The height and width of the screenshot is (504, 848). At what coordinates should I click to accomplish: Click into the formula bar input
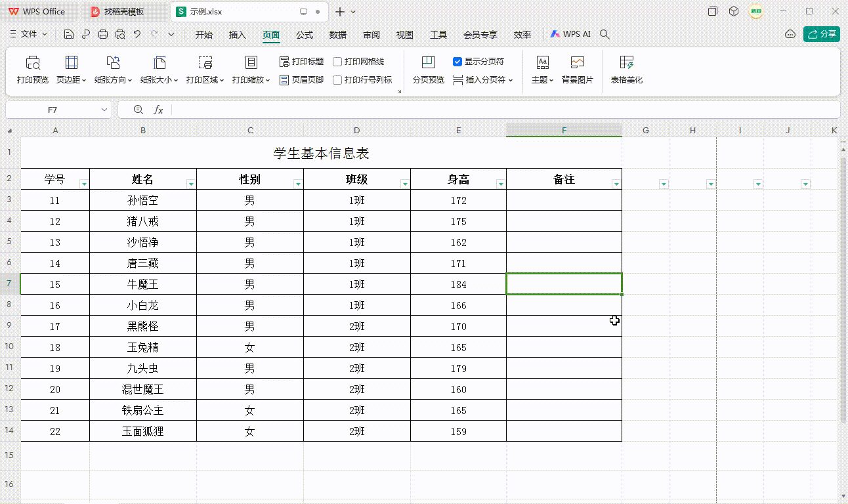(505, 110)
